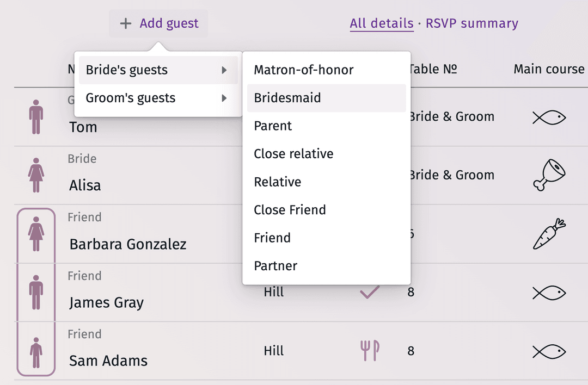Open the RSVP summary

[471, 23]
